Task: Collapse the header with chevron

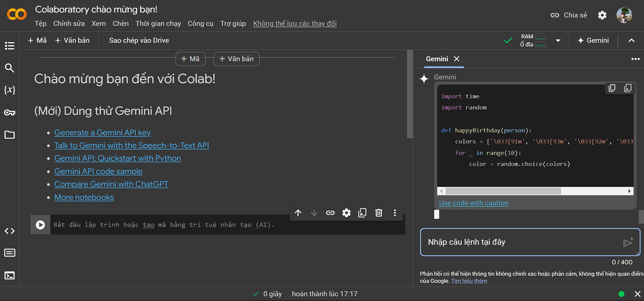Action: point(632,40)
